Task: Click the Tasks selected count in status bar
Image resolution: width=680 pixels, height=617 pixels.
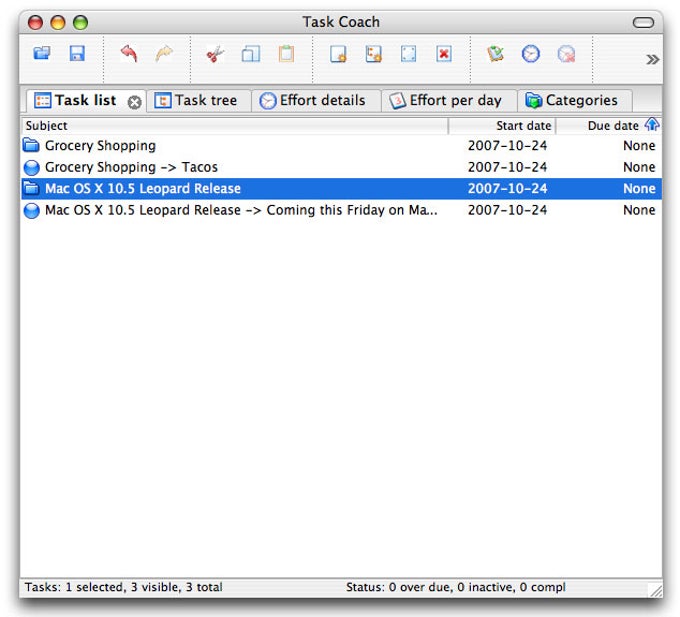Action: 124,587
